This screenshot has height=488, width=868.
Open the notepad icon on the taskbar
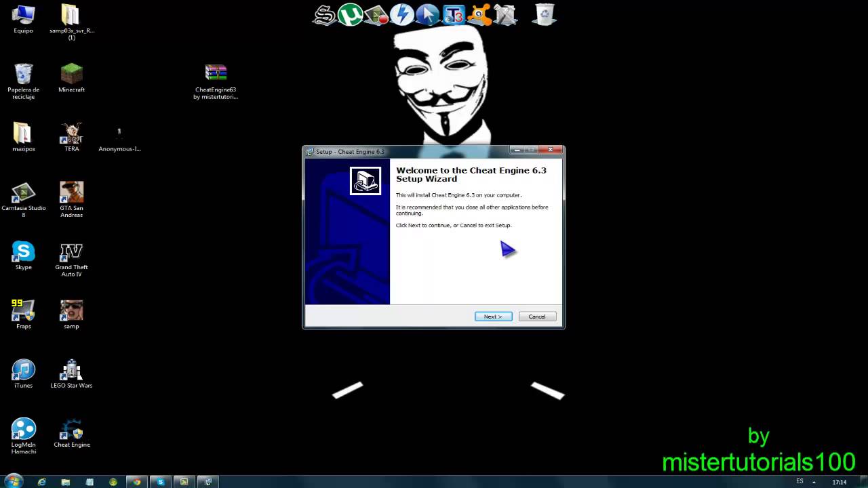(x=90, y=482)
